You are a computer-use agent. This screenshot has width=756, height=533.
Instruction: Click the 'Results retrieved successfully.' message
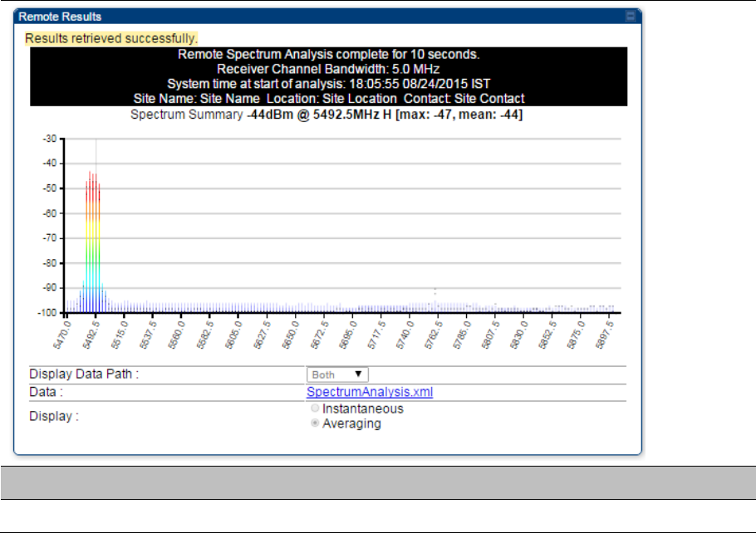(110, 38)
